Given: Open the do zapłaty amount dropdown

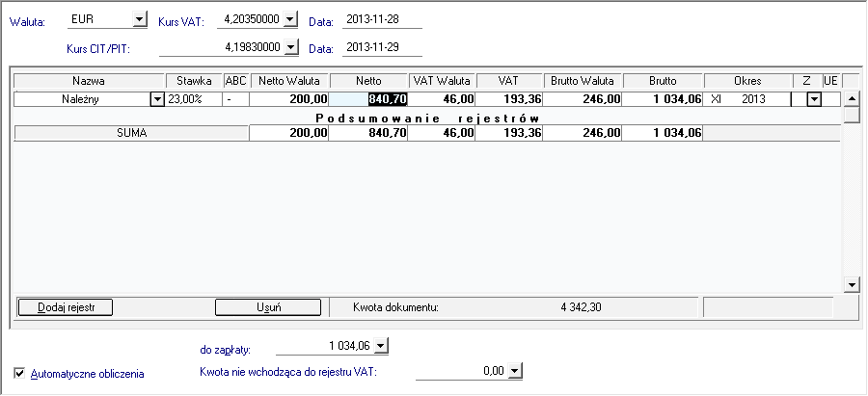Looking at the screenshot, I should [x=380, y=345].
